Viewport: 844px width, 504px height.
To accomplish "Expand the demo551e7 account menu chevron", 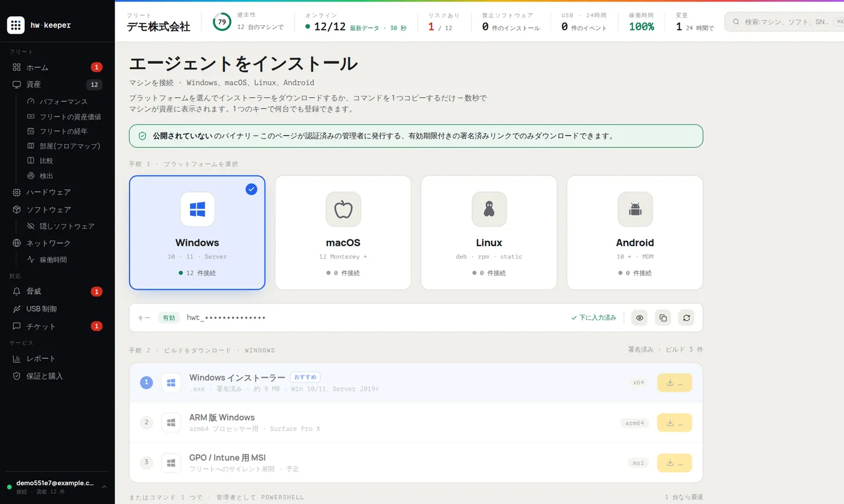I will point(104,487).
